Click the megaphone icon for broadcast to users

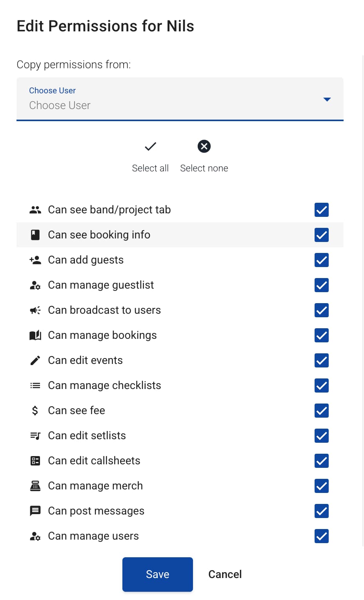(35, 310)
